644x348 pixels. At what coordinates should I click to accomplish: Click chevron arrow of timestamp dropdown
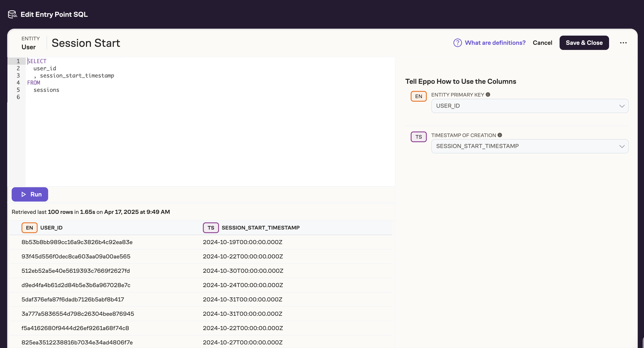coord(622,146)
